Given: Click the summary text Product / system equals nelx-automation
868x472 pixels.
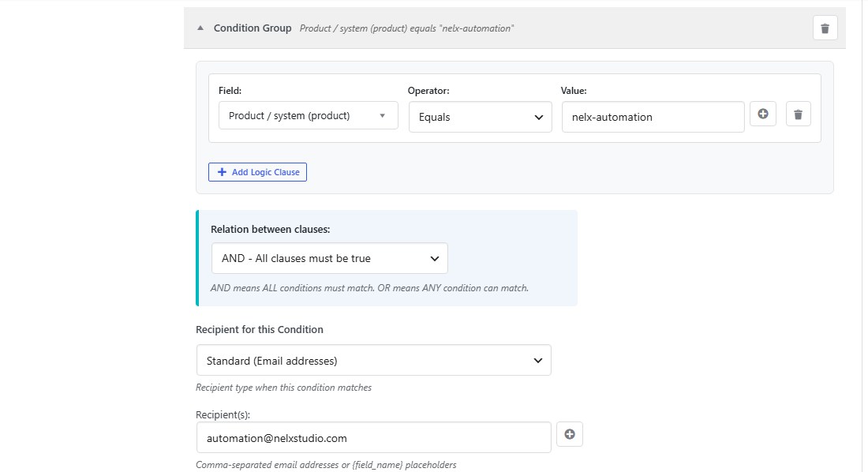Looking at the screenshot, I should click(x=407, y=28).
